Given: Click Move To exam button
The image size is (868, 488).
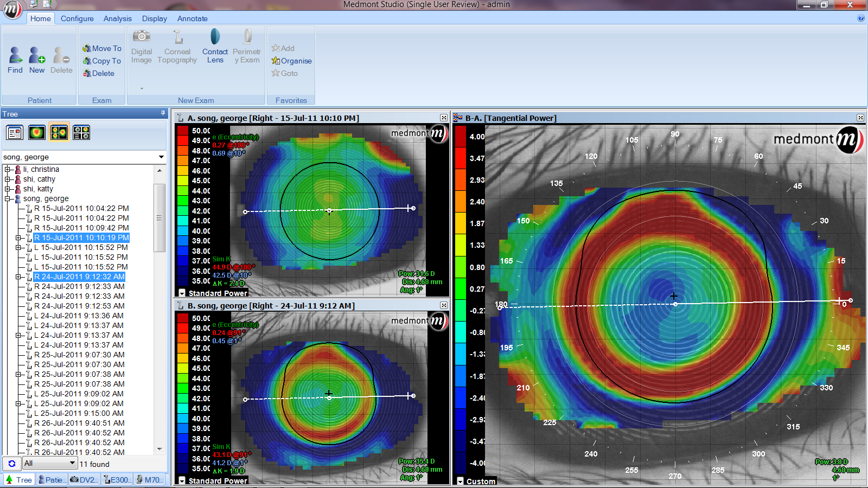Looking at the screenshot, I should click(102, 48).
